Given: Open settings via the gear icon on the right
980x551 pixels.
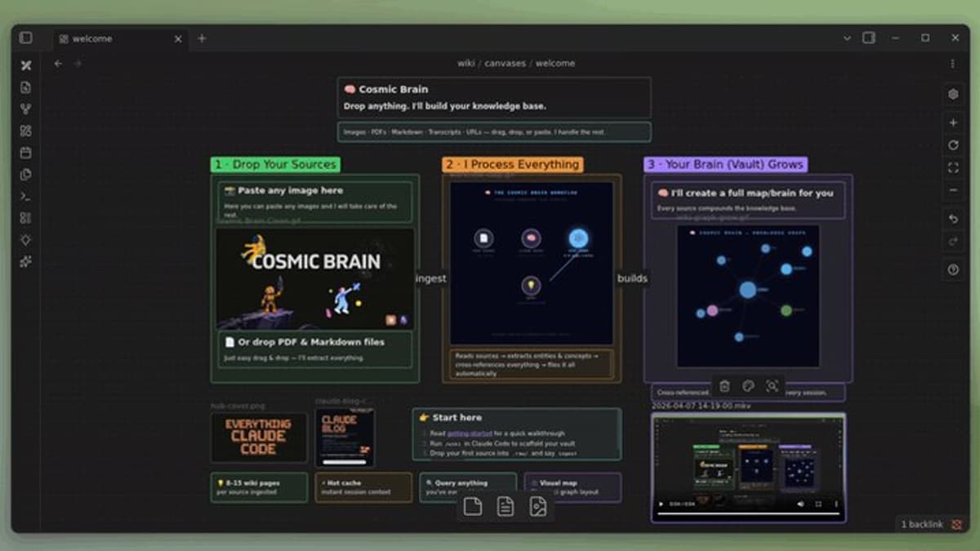Looking at the screenshot, I should pyautogui.click(x=953, y=94).
